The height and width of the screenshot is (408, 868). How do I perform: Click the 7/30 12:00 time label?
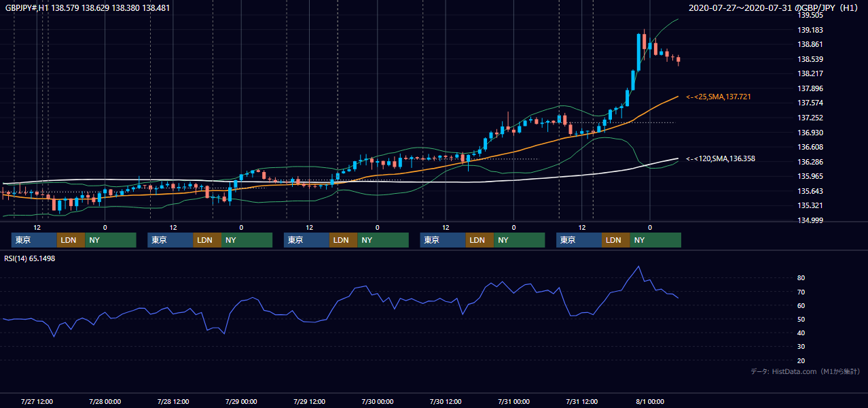point(446,401)
